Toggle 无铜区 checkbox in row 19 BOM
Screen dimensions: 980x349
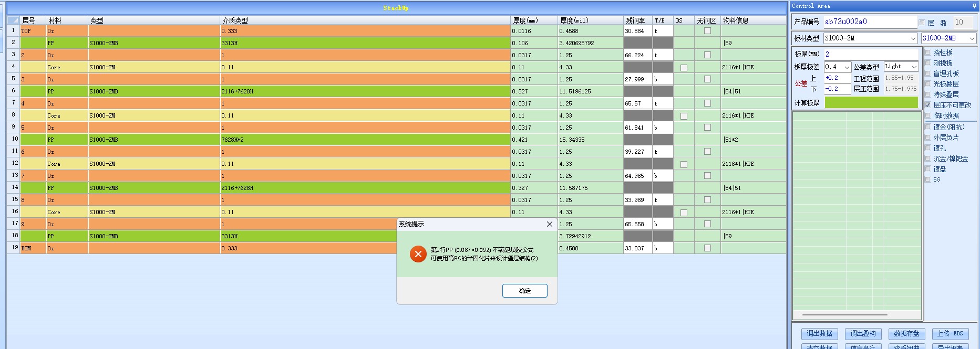click(x=707, y=248)
